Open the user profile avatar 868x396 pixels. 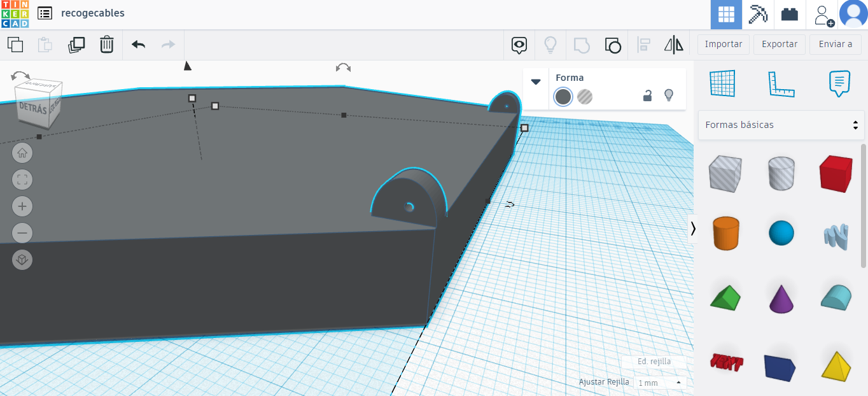853,14
